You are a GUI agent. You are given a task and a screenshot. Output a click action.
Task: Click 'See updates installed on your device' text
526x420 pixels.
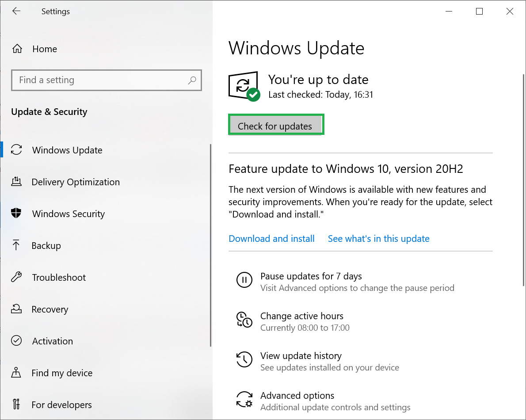point(329,368)
